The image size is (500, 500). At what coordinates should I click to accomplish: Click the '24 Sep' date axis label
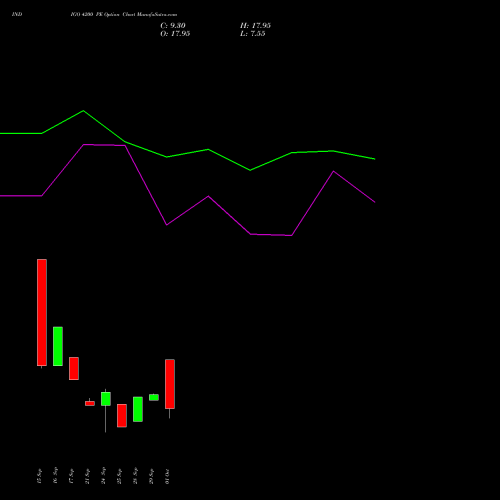pyautogui.click(x=103, y=476)
